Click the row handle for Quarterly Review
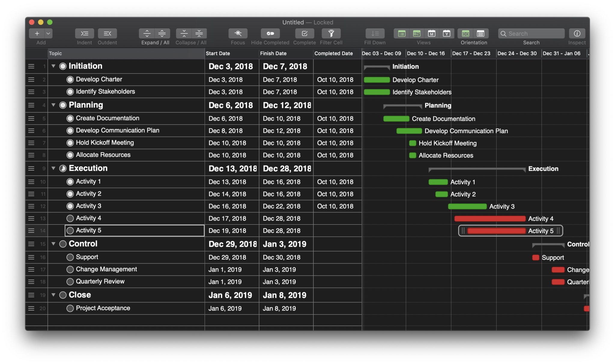 31,282
